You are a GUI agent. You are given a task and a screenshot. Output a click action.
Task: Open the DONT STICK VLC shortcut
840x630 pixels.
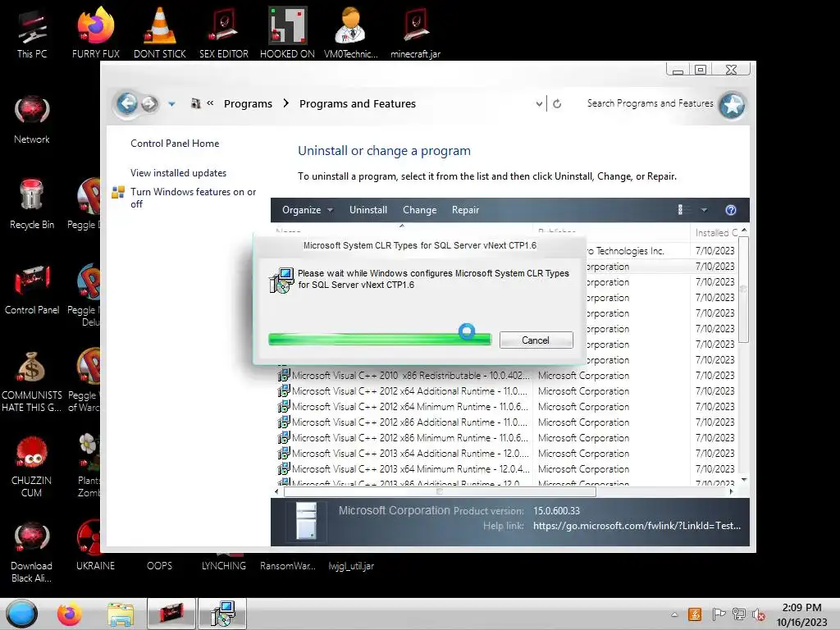[160, 33]
